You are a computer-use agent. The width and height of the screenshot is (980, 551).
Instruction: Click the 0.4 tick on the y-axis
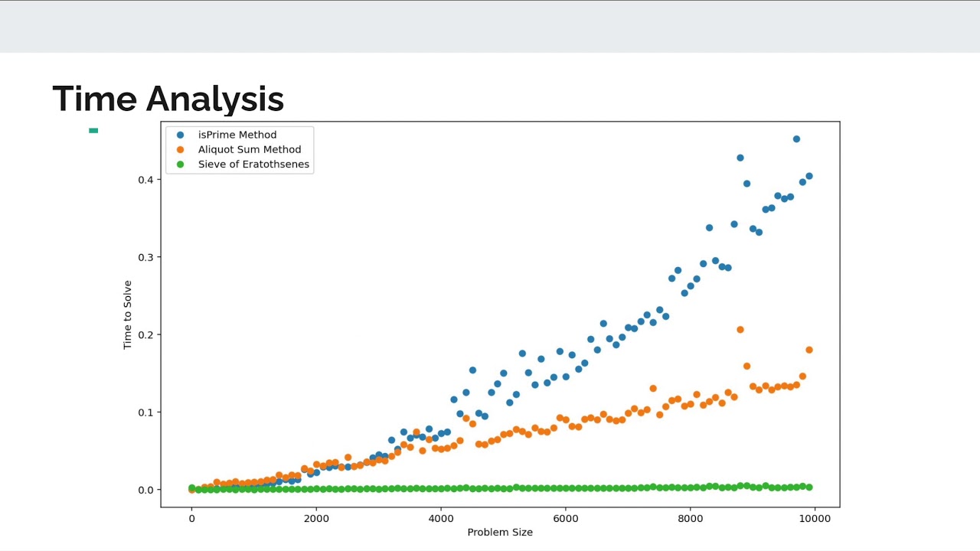pos(145,180)
